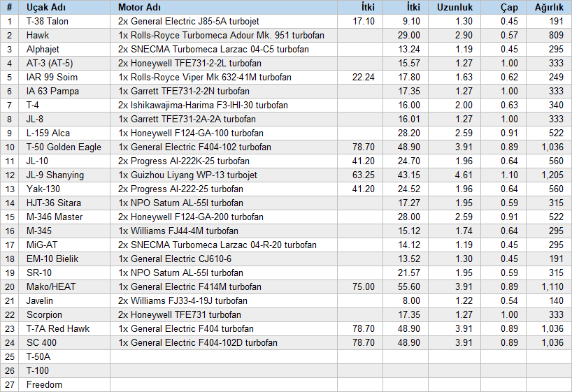Screen dimensions: 572x392
Task: Click '2x Williams FJ33-4-19J turbofan' cell
Action: [224, 301]
